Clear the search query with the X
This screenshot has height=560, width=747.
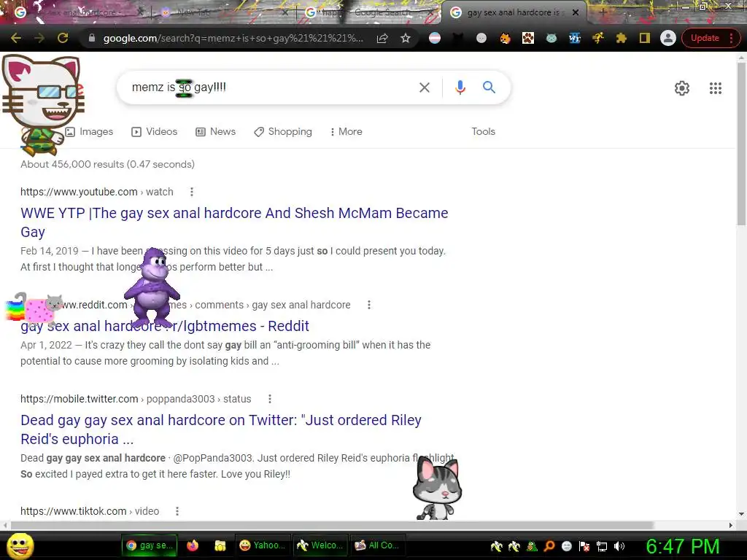click(x=425, y=87)
